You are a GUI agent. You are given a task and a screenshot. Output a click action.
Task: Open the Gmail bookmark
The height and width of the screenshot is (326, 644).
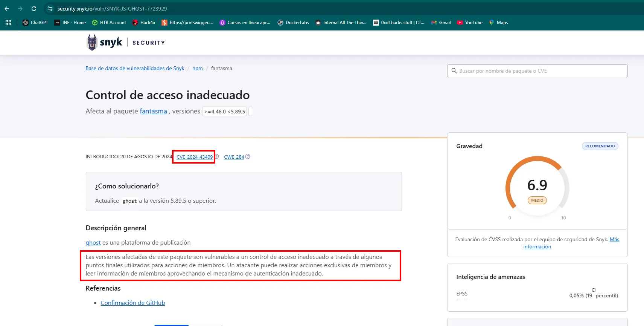441,23
